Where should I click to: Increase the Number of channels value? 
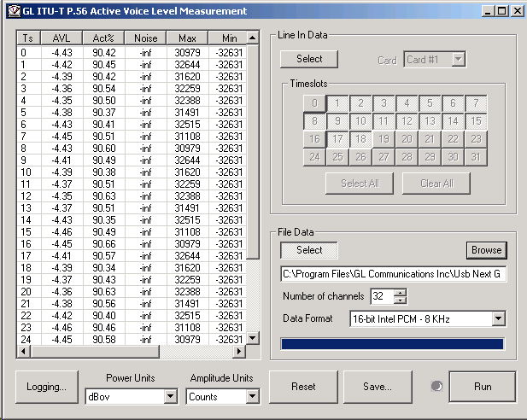pyautogui.click(x=400, y=292)
